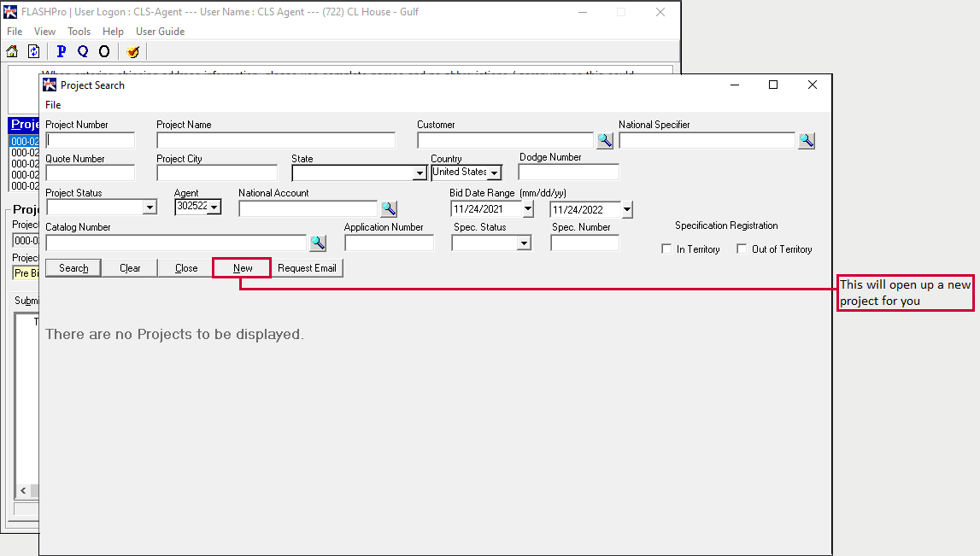980x556 pixels.
Task: Click the red checkmark toolbar icon
Action: 132,51
